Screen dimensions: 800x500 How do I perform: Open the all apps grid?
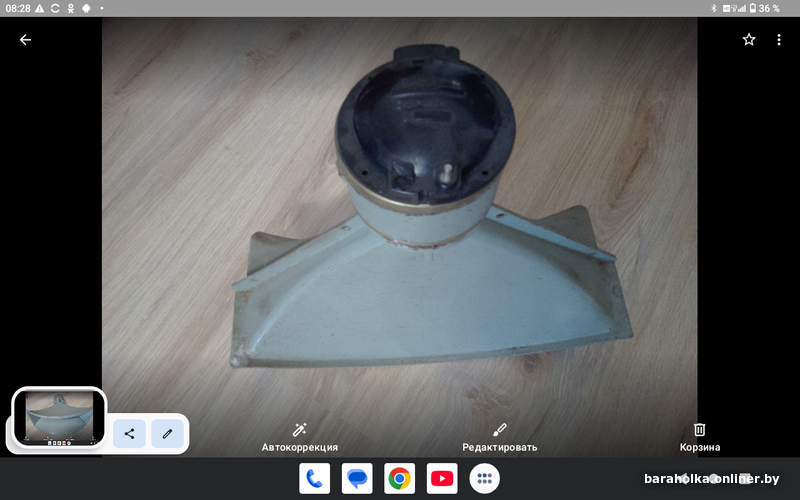[x=484, y=479]
